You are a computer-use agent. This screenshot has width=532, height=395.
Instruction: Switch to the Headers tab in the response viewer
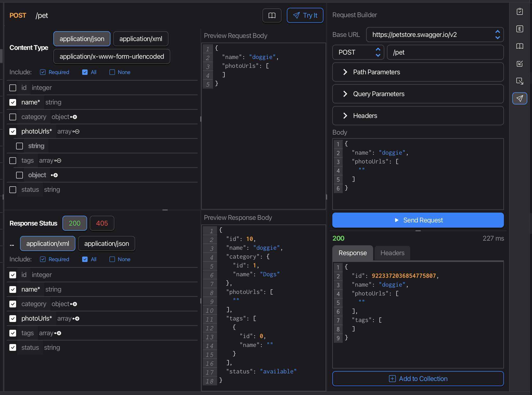coord(392,253)
